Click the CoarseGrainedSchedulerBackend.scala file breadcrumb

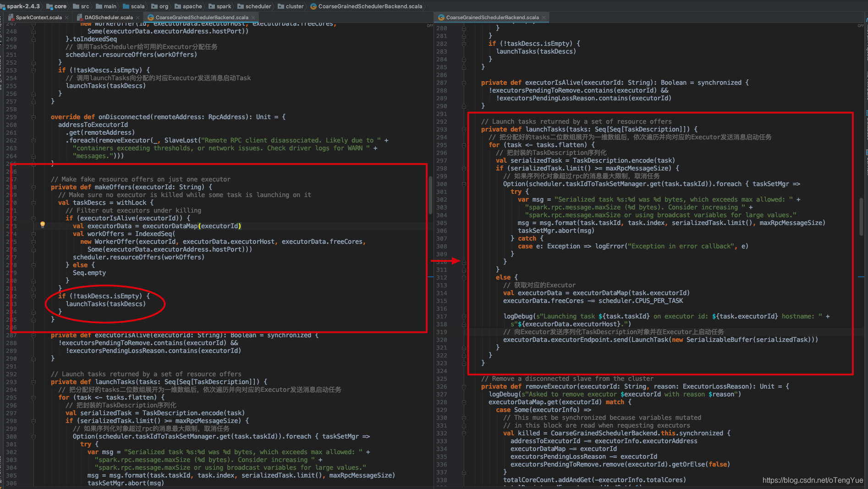click(366, 6)
